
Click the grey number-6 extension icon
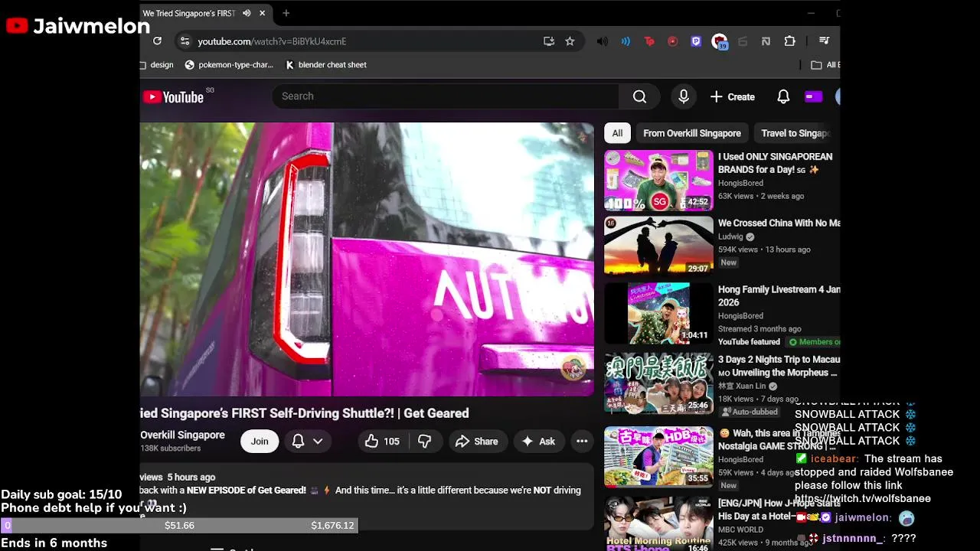tap(743, 41)
